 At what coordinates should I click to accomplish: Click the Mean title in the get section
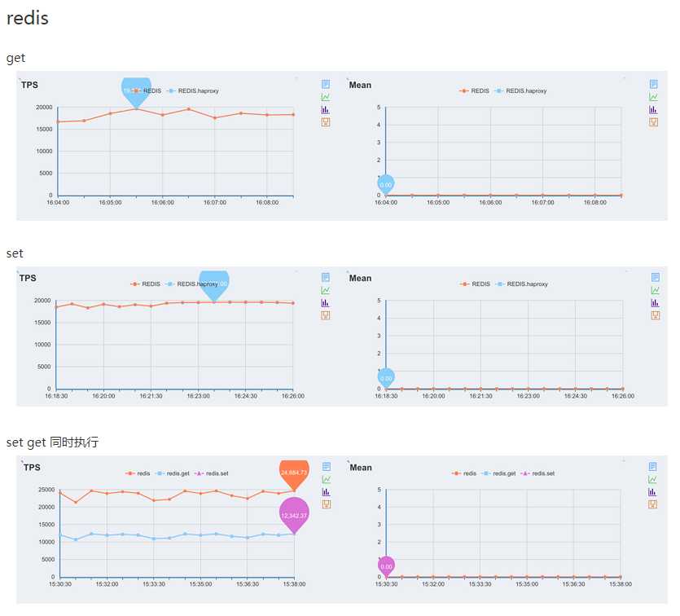pyautogui.click(x=361, y=85)
